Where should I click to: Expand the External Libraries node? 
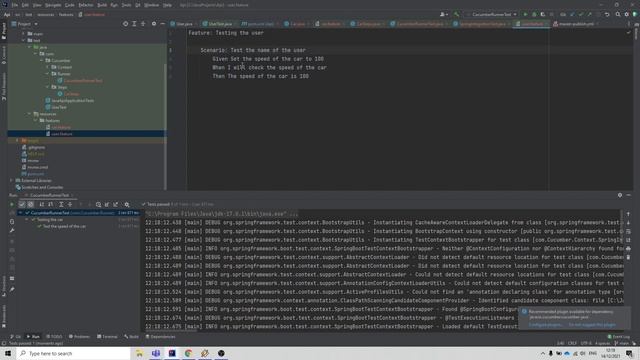click(11, 180)
